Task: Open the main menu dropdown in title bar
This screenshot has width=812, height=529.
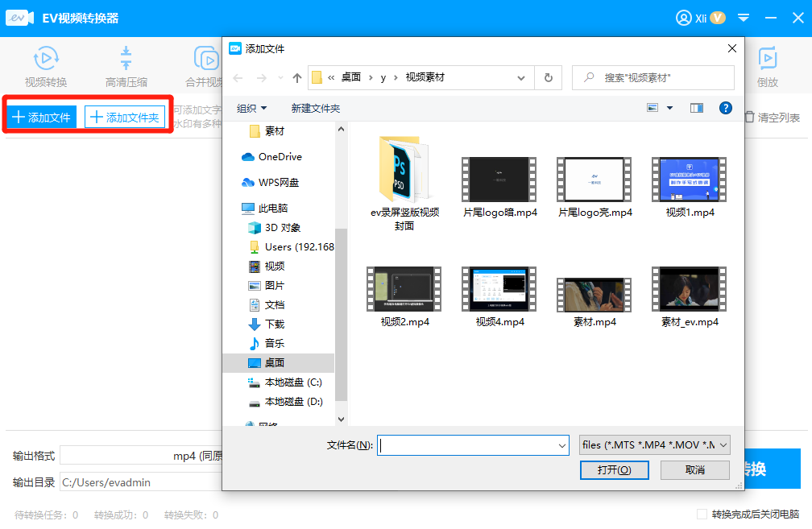Action: 743,18
